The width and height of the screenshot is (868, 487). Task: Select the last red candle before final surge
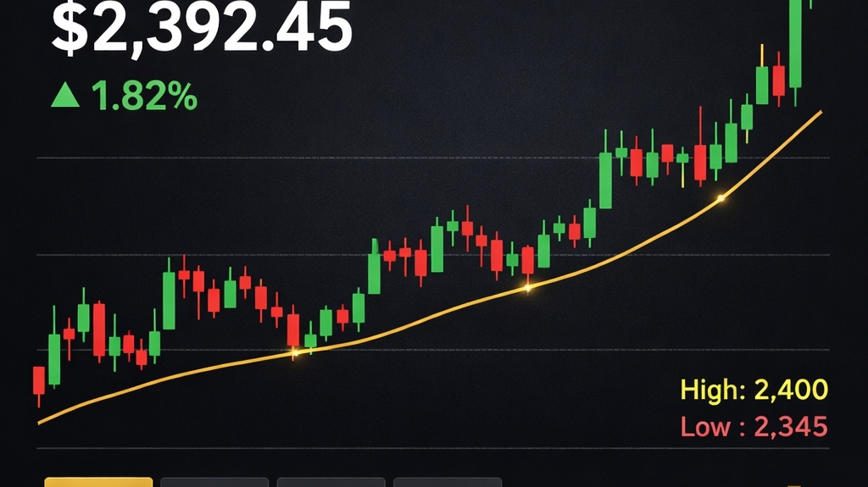[779, 80]
